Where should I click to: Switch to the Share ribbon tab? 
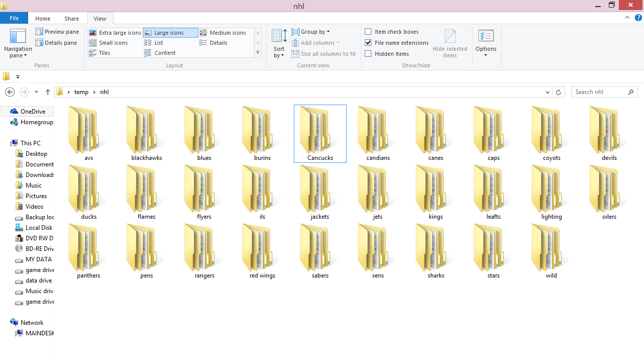[71, 19]
